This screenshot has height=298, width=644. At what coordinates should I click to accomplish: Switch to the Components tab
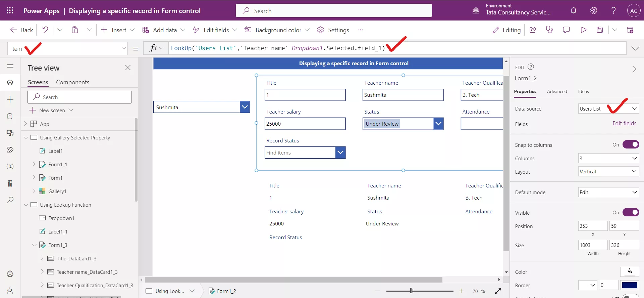point(72,82)
